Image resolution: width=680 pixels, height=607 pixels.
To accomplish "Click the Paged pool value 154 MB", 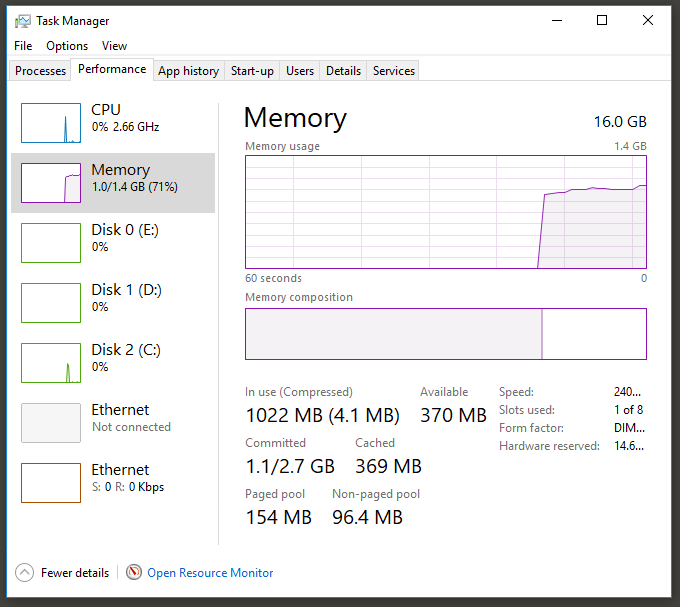I will tap(278, 517).
